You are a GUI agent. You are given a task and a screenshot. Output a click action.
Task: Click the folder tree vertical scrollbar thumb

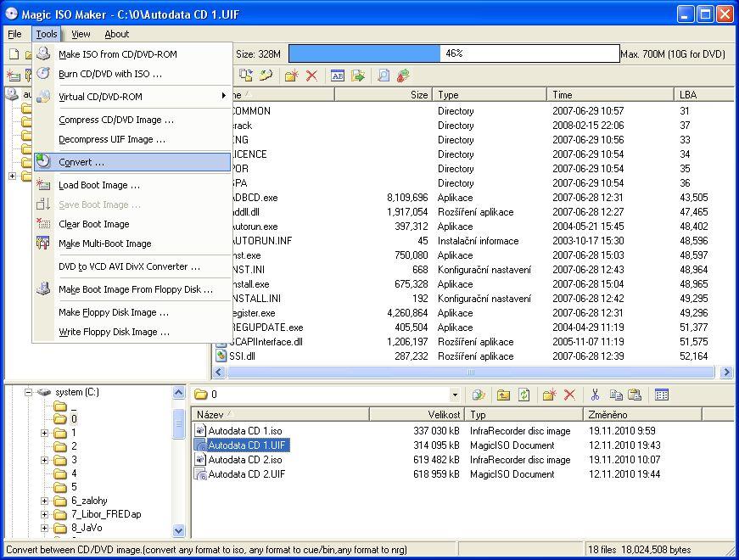[x=179, y=423]
